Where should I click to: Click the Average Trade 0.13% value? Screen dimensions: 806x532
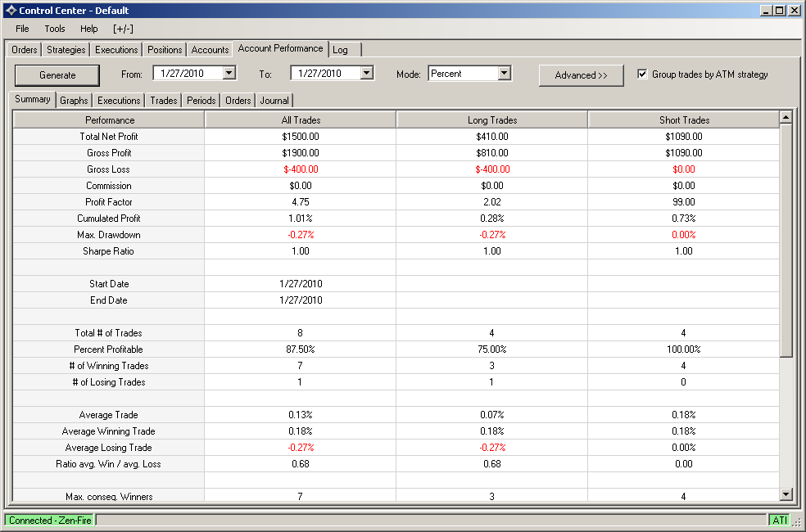pos(301,415)
